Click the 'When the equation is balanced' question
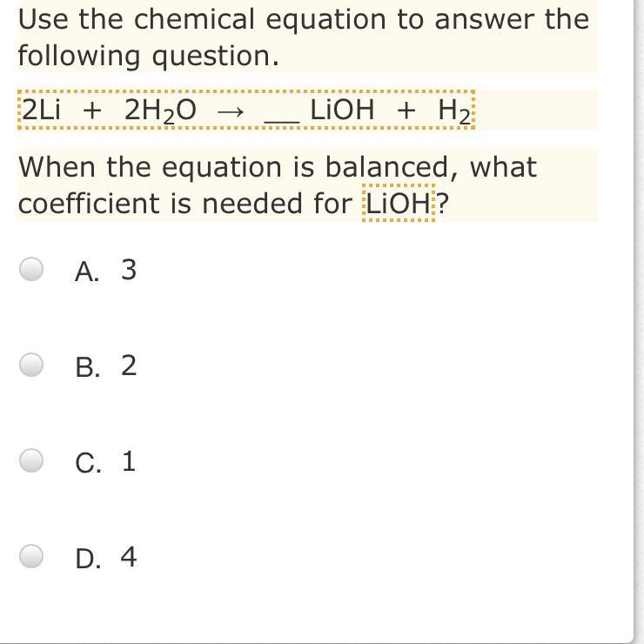The width and height of the screenshot is (644, 644). click(x=278, y=184)
